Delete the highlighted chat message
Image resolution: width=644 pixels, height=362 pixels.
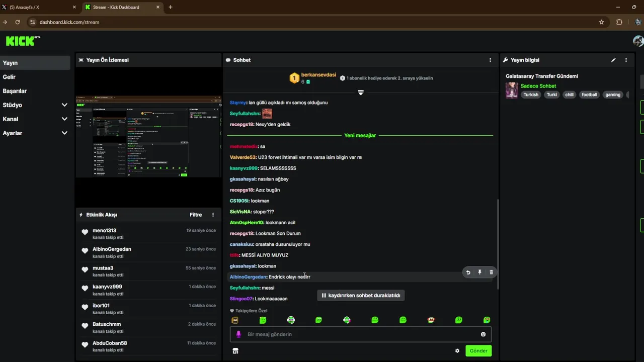tap(491, 273)
